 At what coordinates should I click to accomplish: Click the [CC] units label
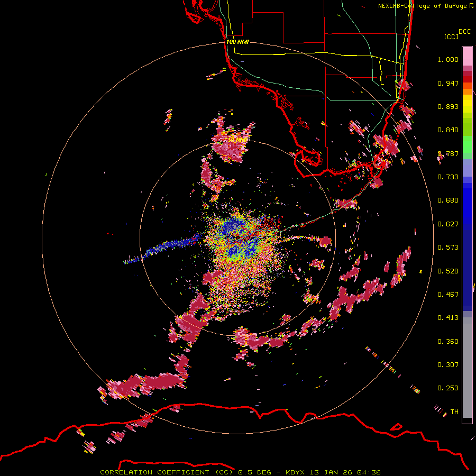(451, 36)
